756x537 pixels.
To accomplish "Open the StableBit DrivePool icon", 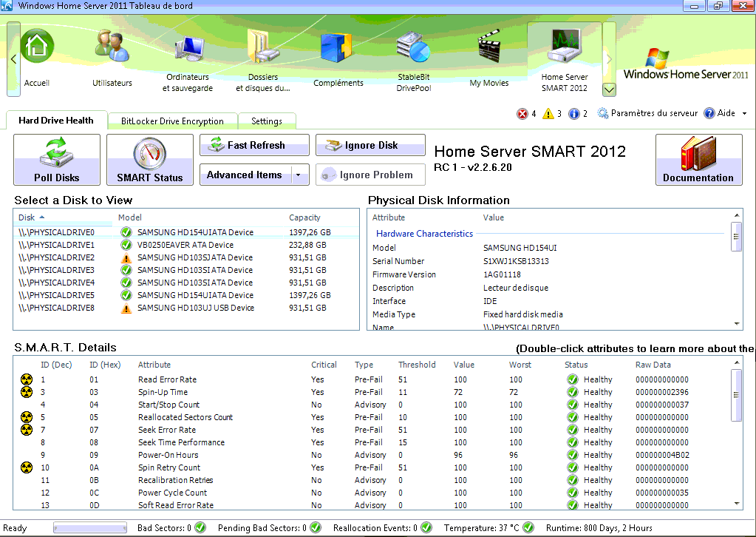I will [413, 47].
